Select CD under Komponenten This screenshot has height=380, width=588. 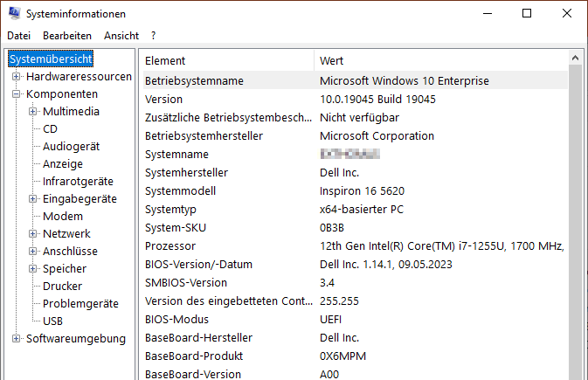(50, 129)
